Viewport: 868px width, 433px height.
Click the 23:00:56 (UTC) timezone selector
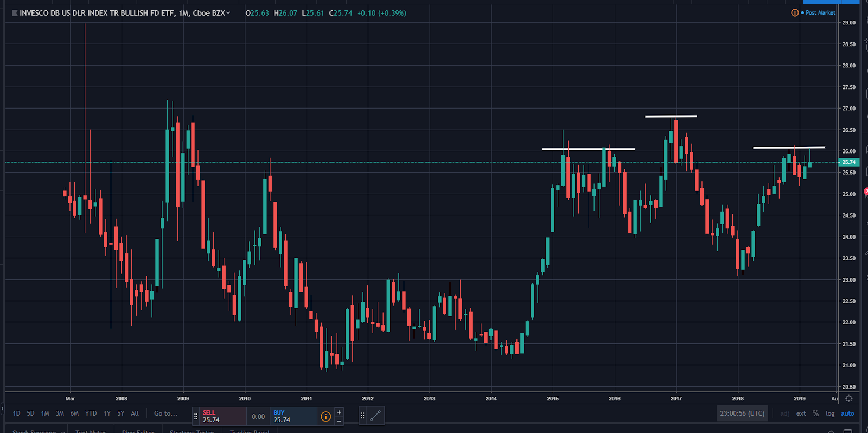(x=742, y=413)
